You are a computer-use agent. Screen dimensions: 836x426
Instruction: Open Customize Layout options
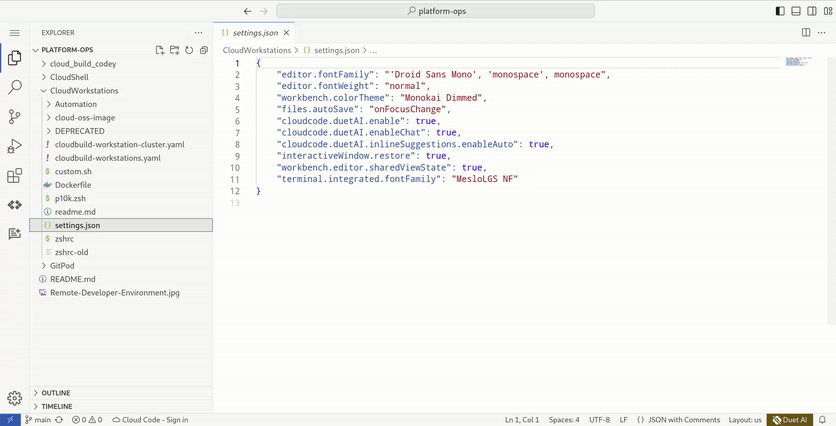[x=827, y=11]
